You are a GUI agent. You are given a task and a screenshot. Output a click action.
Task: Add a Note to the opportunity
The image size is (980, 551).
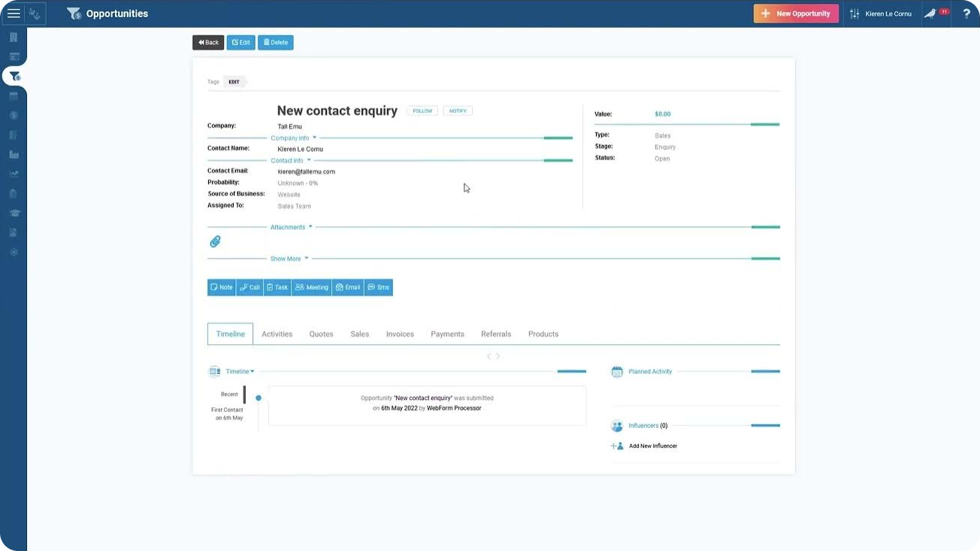tap(222, 287)
